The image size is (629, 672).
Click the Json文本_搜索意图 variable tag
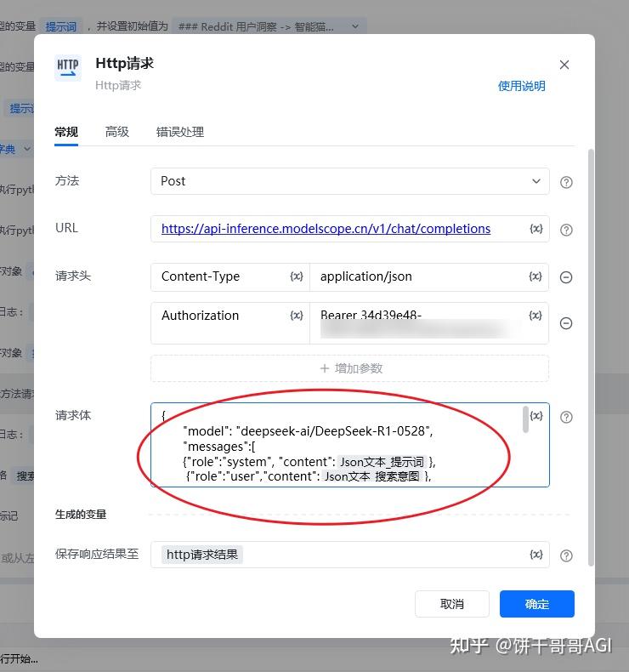pos(371,476)
